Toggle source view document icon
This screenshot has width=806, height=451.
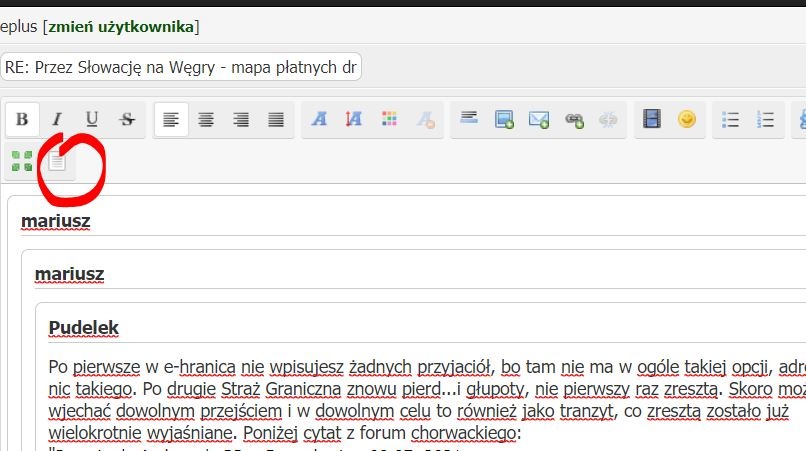[57, 161]
